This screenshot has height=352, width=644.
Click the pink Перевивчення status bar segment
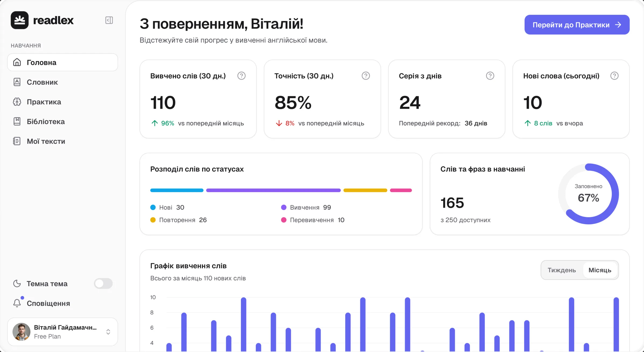coord(401,190)
